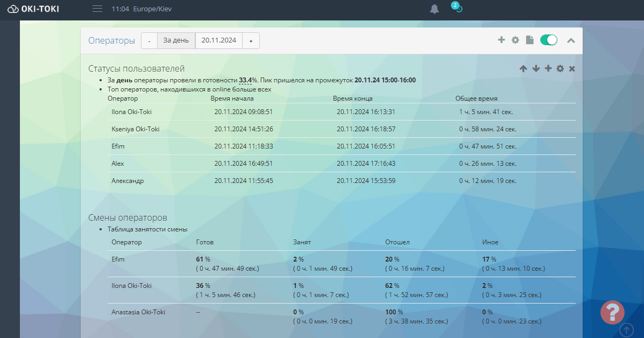Screen dimensions: 644x338
Task: Open the notifications bell
Action: pos(435,9)
